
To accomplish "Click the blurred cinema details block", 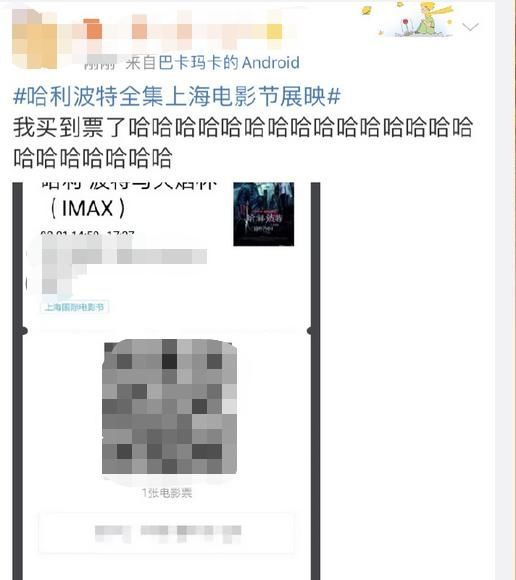I will coord(118,266).
